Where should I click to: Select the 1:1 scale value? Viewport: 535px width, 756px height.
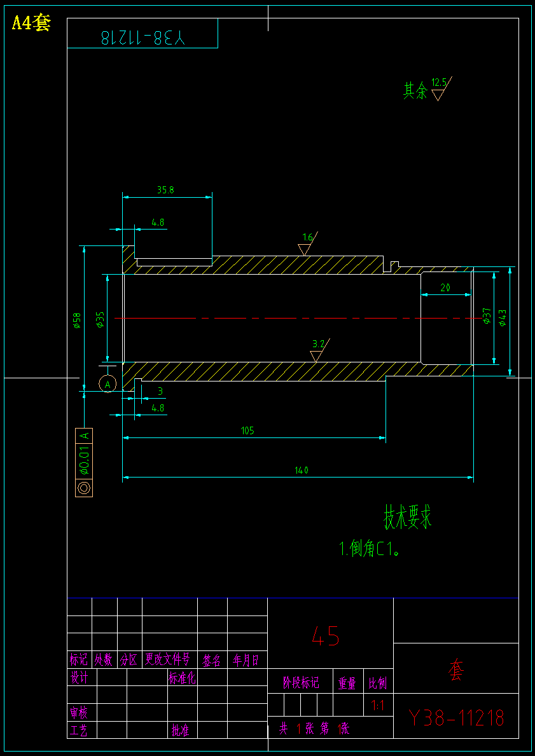click(x=378, y=706)
